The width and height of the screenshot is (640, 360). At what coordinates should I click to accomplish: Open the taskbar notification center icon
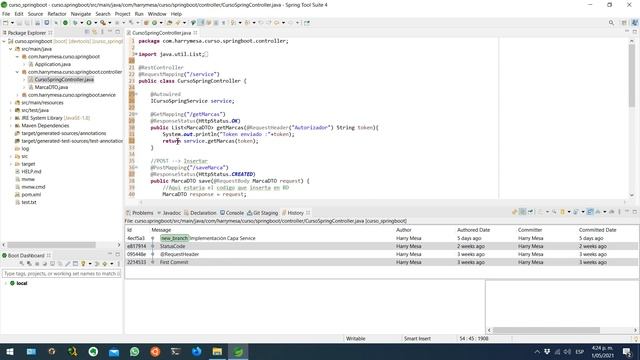627,352
